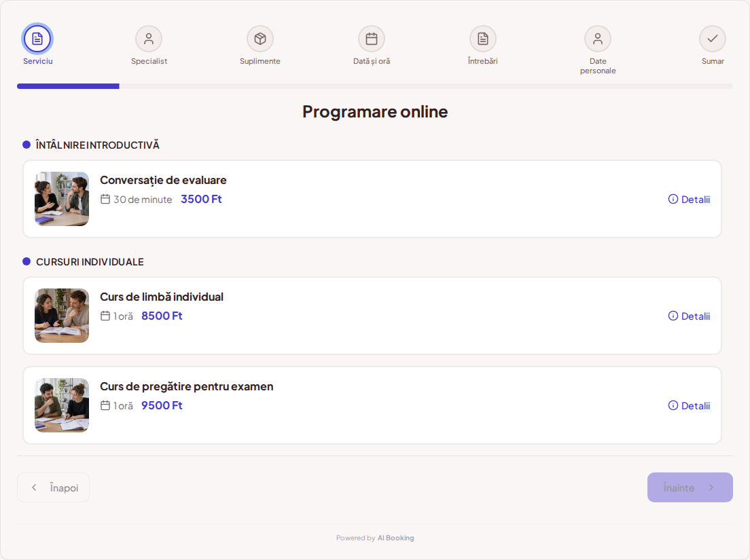Open the AI Booking link in footer

(x=395, y=538)
